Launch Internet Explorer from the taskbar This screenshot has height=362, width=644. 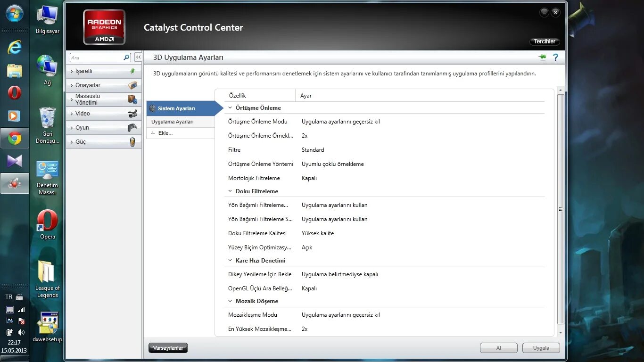pos(15,47)
